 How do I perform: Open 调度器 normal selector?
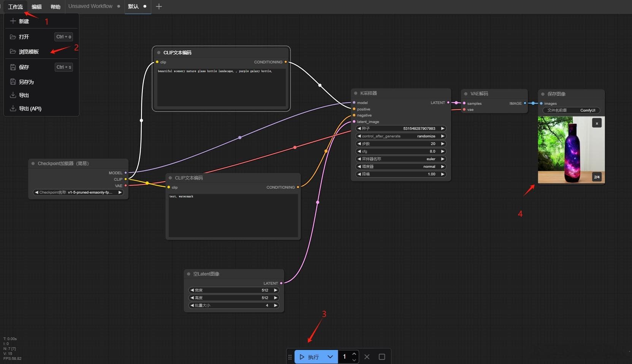point(401,167)
